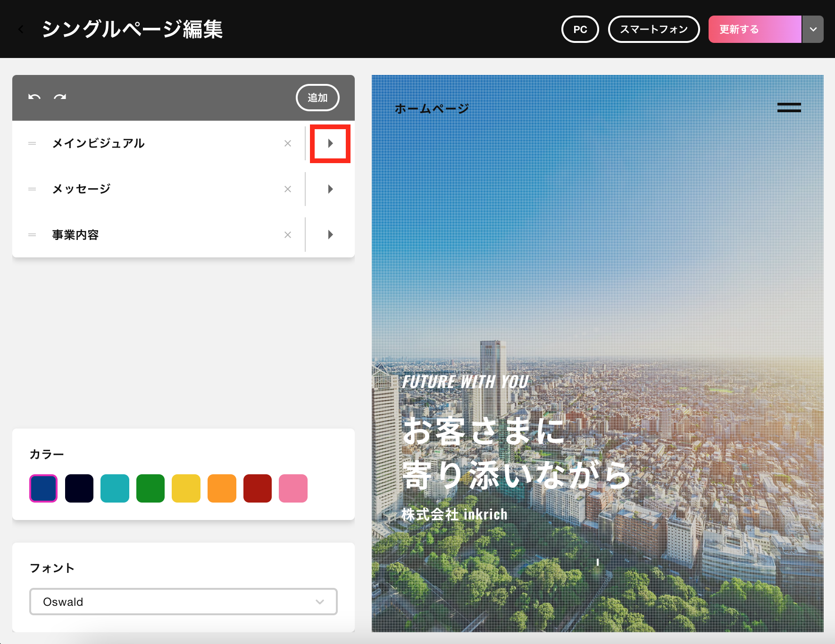
Task: Select the pink color swatch
Action: (293, 488)
